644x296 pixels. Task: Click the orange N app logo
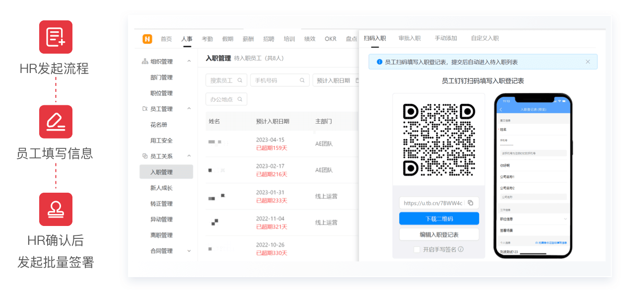pyautogui.click(x=147, y=39)
